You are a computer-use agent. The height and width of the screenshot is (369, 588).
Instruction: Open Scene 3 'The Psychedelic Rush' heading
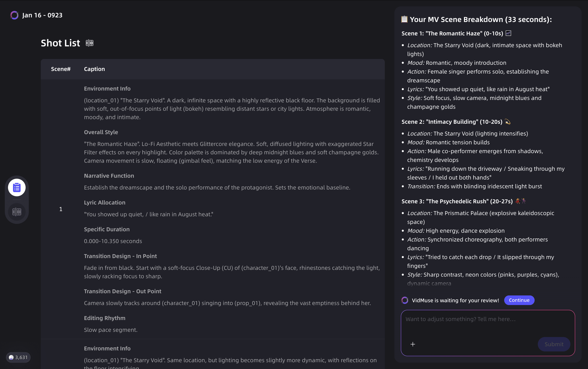click(457, 201)
